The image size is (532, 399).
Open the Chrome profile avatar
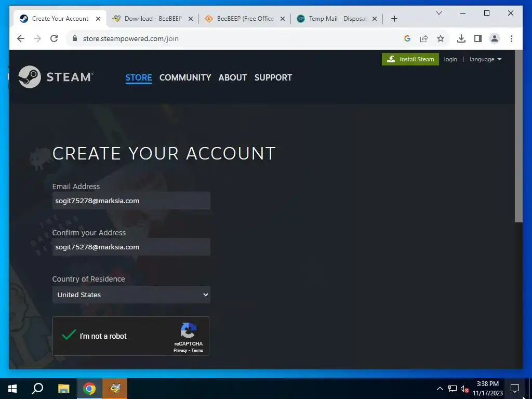point(495,38)
